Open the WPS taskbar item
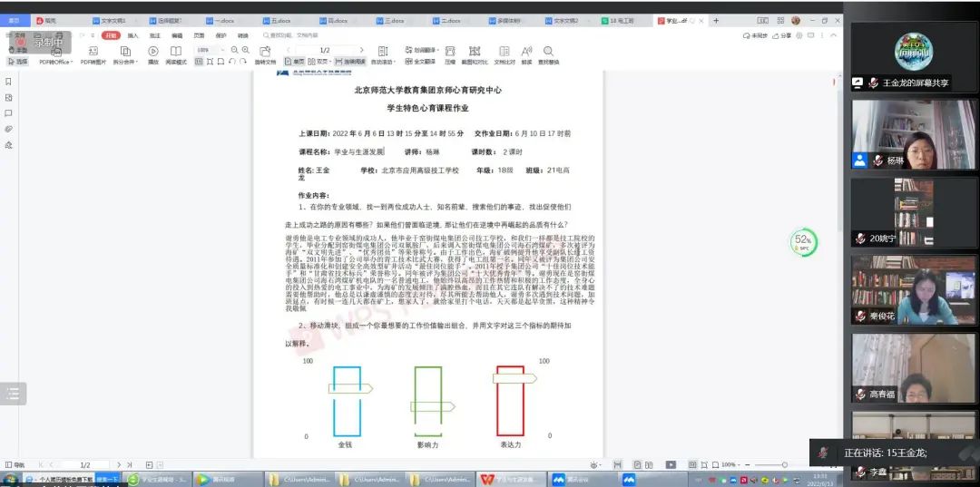The image size is (980, 487). pos(509,480)
